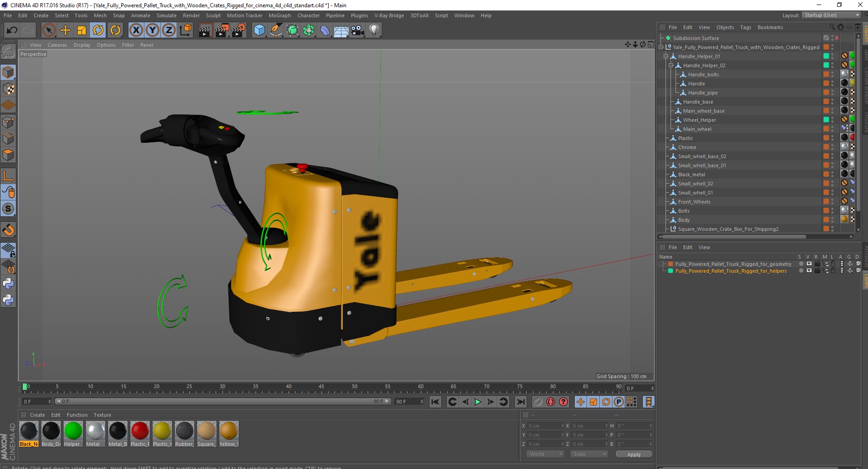Activate the Scale tool
This screenshot has width=868, height=469.
82,30
